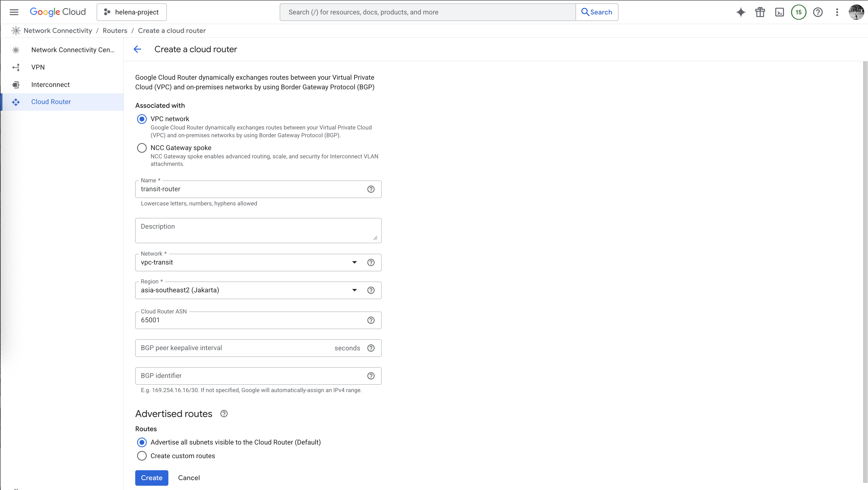Viewport: 868px width, 490px height.
Task: Click help icon next to Advertised routes
Action: pos(224,414)
